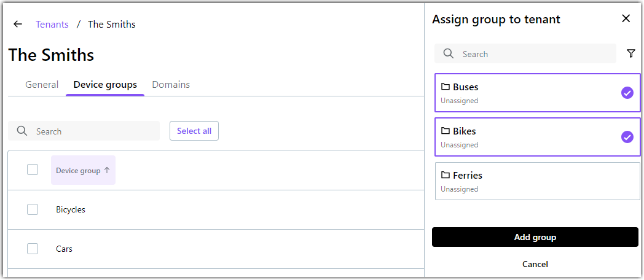Click the Select all button
The height and width of the screenshot is (280, 644).
(x=194, y=131)
